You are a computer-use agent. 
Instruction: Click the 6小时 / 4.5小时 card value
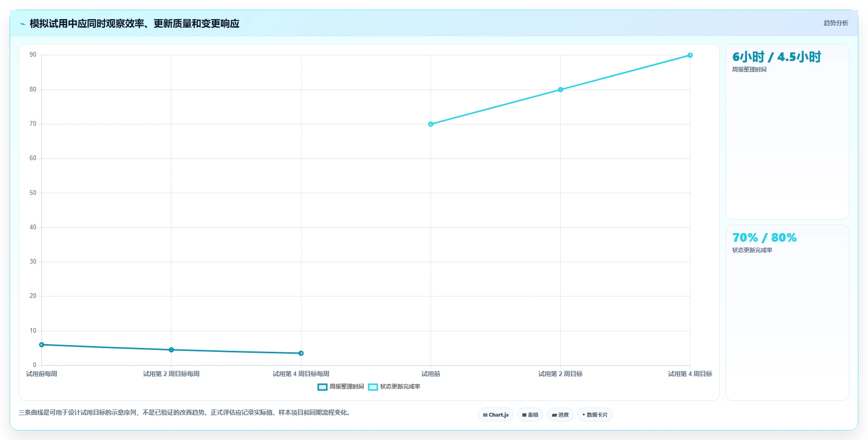777,57
